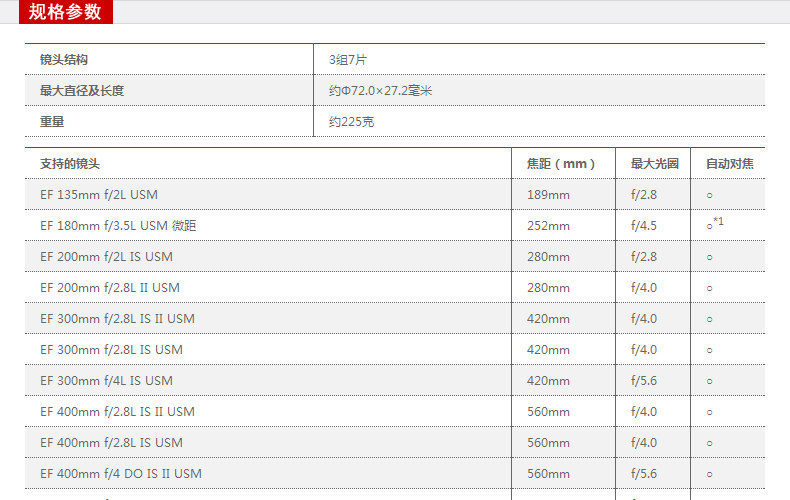This screenshot has height=500, width=790.
Task: Click the 252mm focal length cell
Action: [548, 225]
